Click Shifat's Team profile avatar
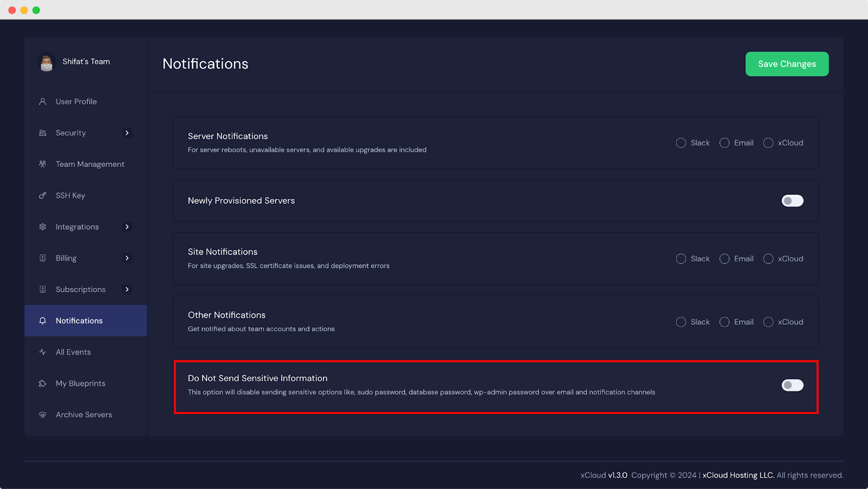 tap(46, 62)
